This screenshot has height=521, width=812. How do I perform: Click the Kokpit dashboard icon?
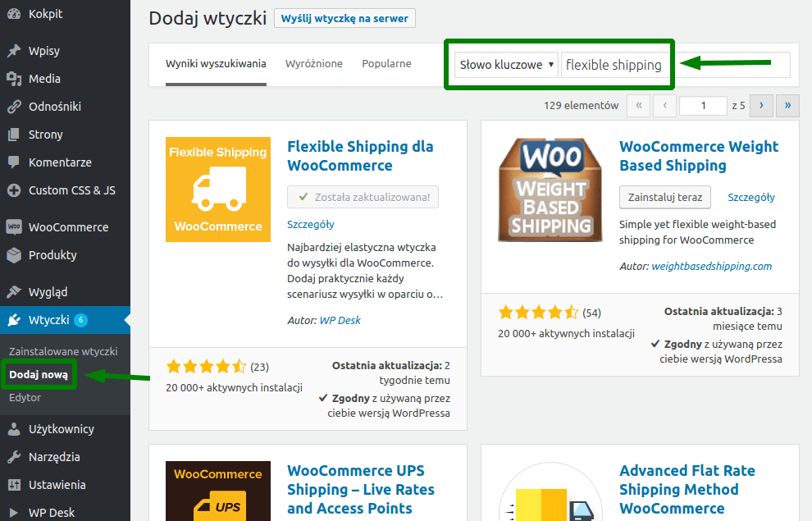(x=14, y=14)
